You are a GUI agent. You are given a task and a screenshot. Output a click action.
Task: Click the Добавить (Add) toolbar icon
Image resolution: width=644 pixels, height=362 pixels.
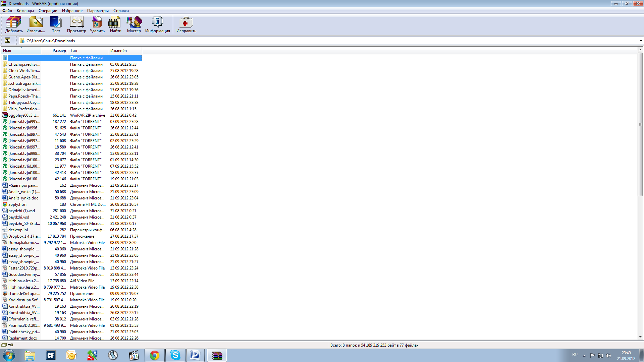14,25
